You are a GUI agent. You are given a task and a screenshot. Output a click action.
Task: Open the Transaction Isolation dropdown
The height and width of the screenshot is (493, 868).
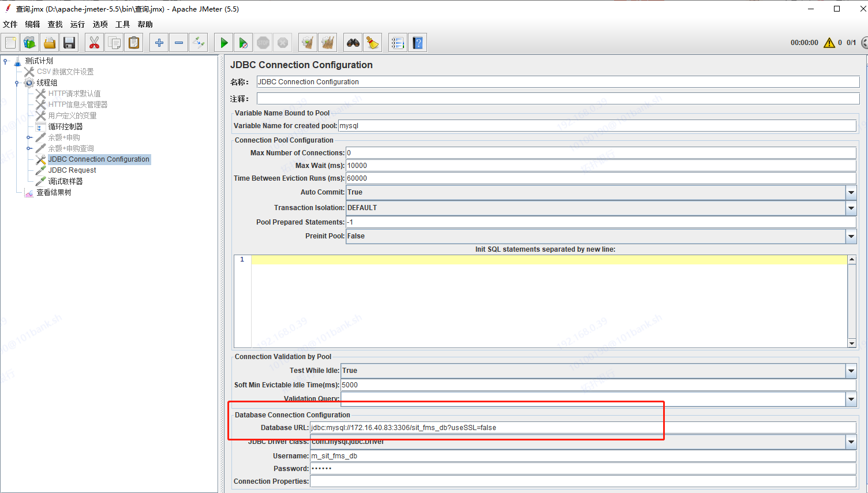tap(851, 208)
